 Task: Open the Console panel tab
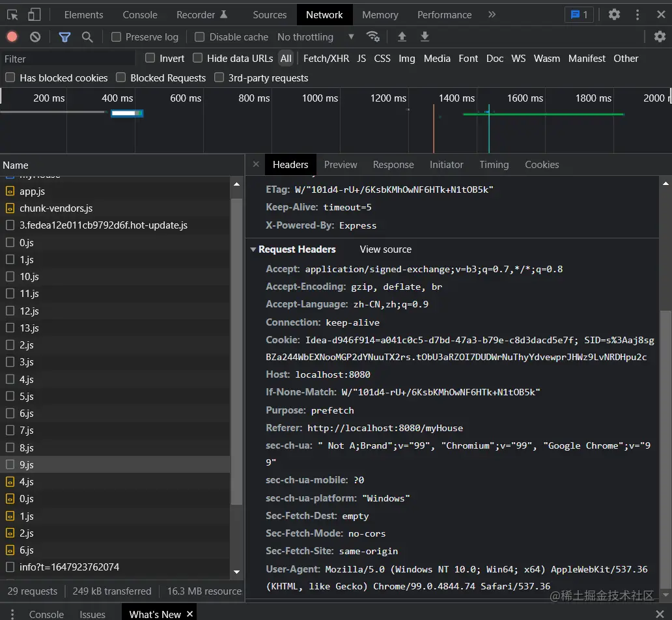[140, 14]
